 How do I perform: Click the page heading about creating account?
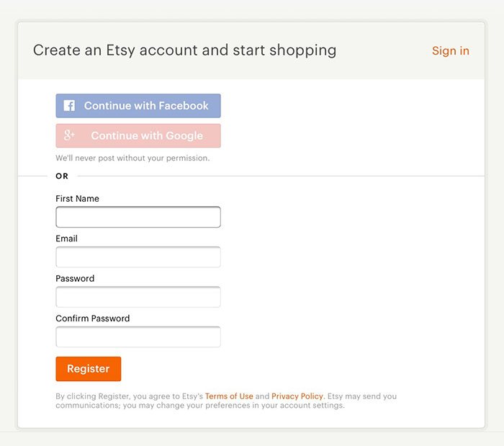pos(185,50)
